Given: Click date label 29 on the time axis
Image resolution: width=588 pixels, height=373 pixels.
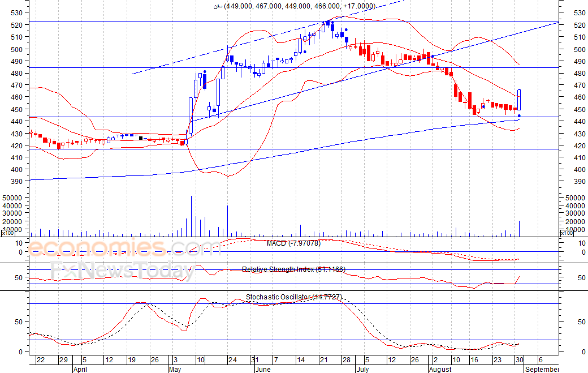Looking at the screenshot, I should click(64, 360).
